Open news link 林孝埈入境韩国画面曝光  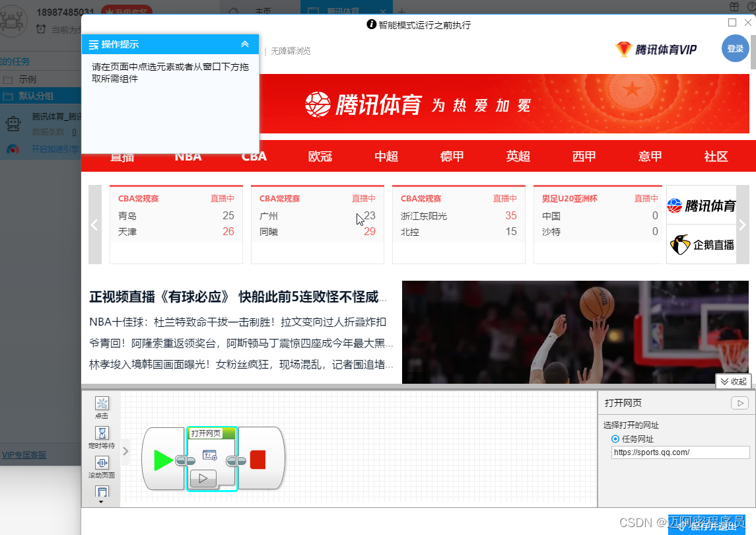click(241, 365)
